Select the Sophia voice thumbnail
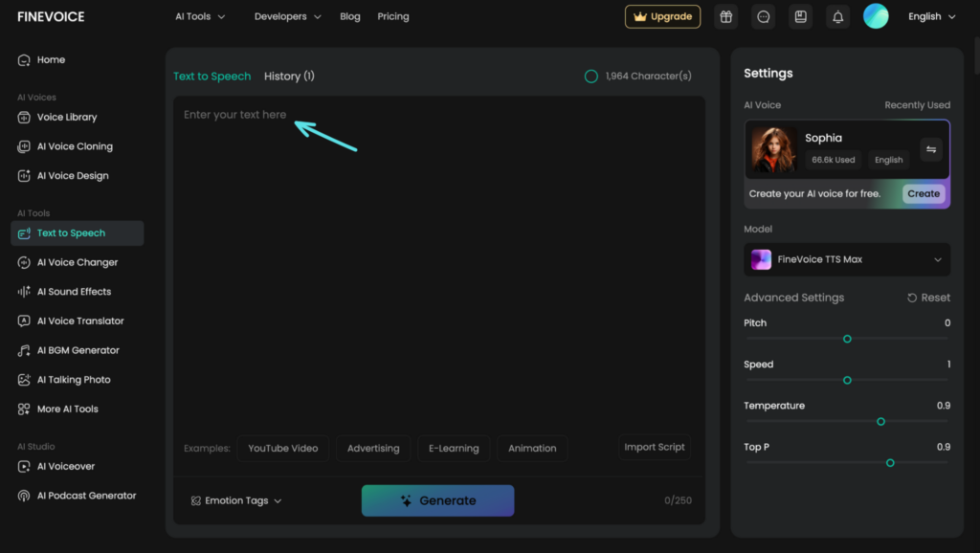The height and width of the screenshot is (553, 980). [774, 150]
